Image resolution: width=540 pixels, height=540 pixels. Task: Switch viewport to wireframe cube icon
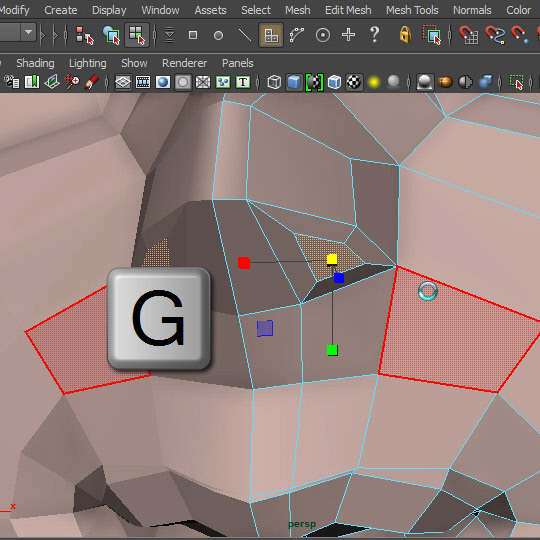pos(274,82)
